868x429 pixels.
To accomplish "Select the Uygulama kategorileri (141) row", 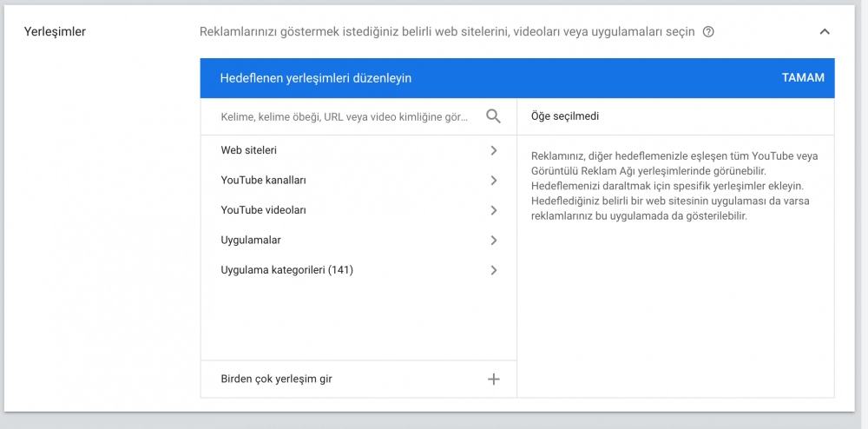I will point(358,270).
